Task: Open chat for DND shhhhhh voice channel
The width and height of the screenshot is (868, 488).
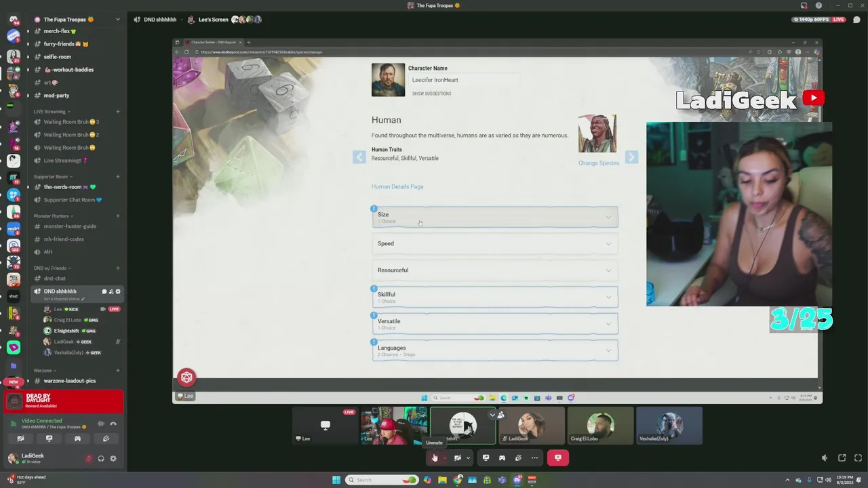Action: (x=104, y=291)
